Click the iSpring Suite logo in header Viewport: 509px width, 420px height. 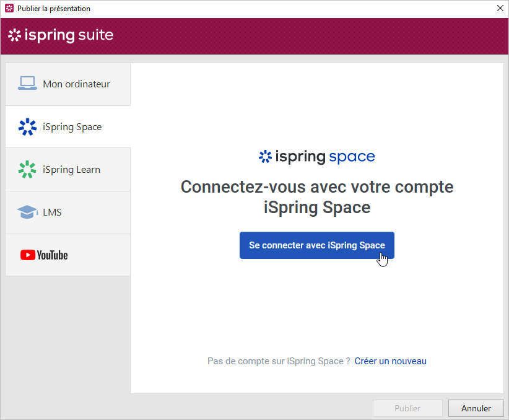click(x=61, y=35)
